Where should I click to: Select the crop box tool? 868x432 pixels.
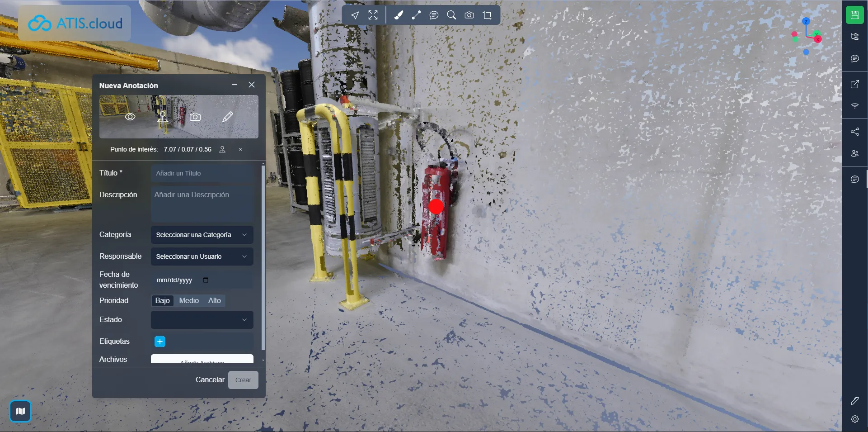click(487, 15)
